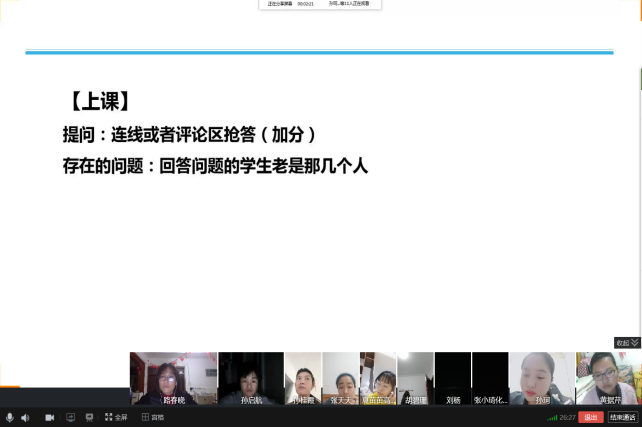Select 刘杨 black video tile

coord(453,378)
